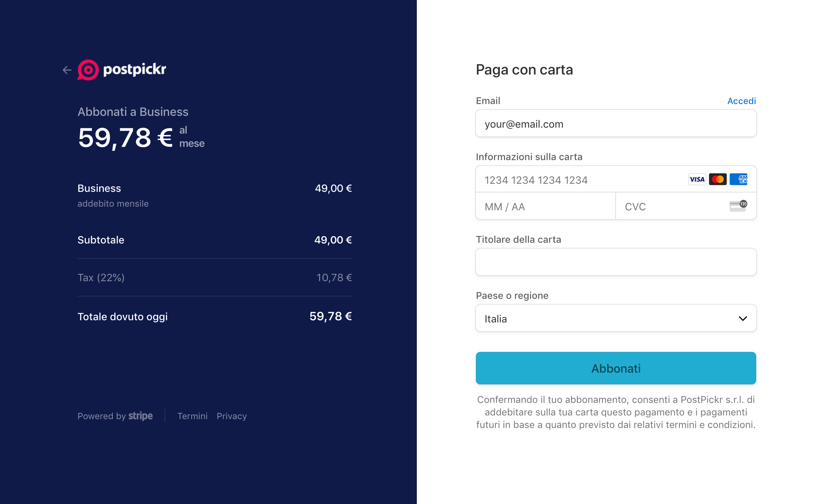Click the card number field

(579, 180)
